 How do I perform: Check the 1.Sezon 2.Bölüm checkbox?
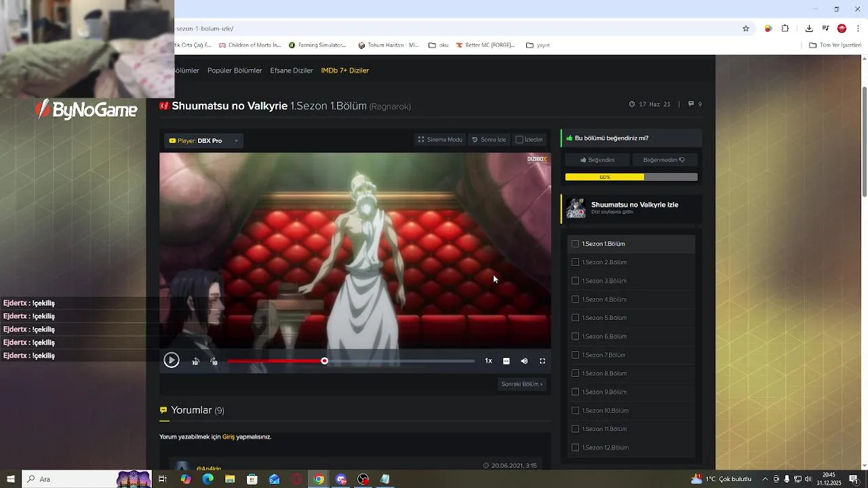(575, 262)
